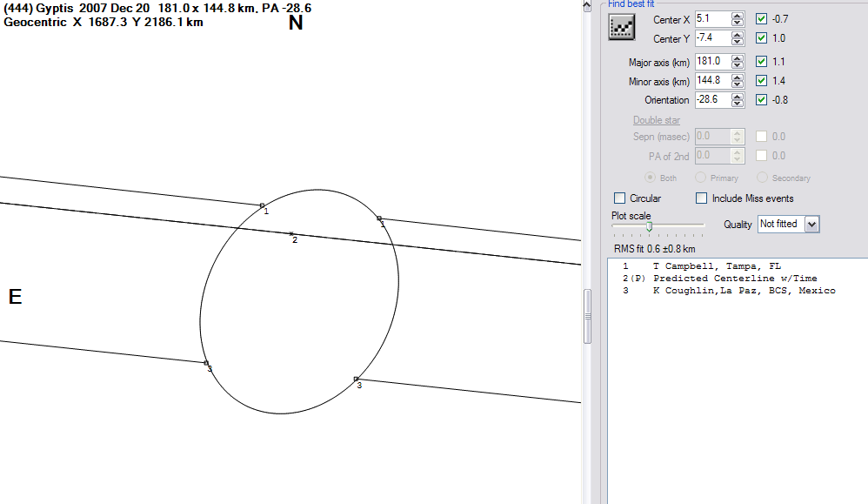Select the Secondary radio button
Image resolution: width=868 pixels, height=504 pixels.
pyautogui.click(x=762, y=178)
